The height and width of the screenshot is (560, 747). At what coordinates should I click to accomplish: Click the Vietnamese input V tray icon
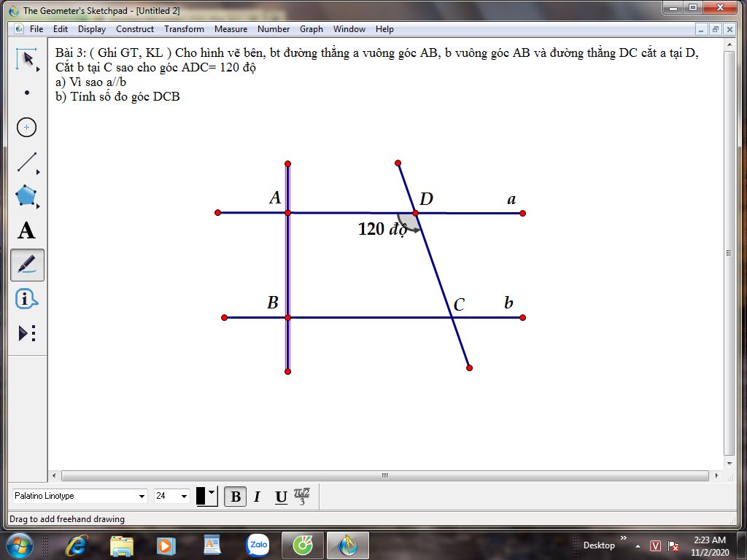pos(656,545)
